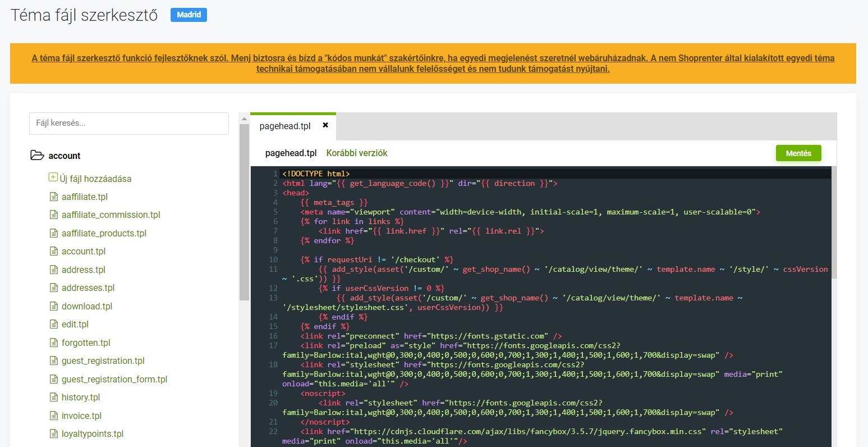Click the file icon next to edit.tpl
868x447 pixels.
point(54,324)
